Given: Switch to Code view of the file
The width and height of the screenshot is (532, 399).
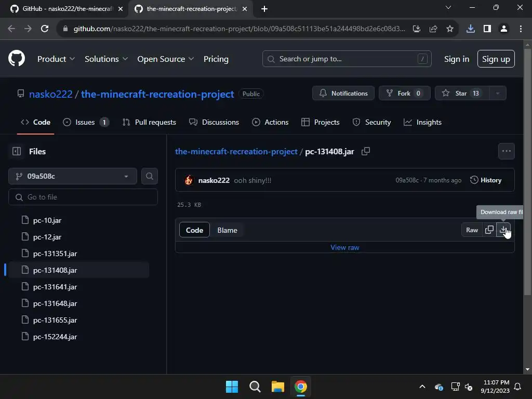Looking at the screenshot, I should (194, 230).
